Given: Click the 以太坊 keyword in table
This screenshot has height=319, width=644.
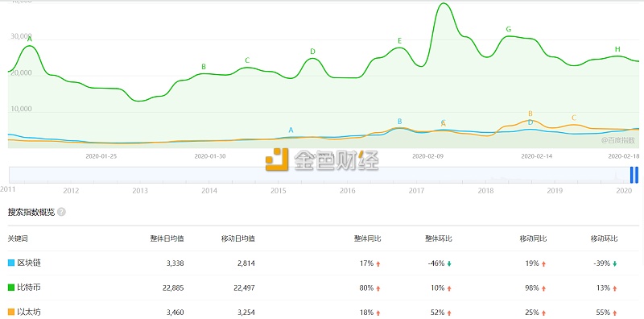Looking at the screenshot, I should [29, 313].
